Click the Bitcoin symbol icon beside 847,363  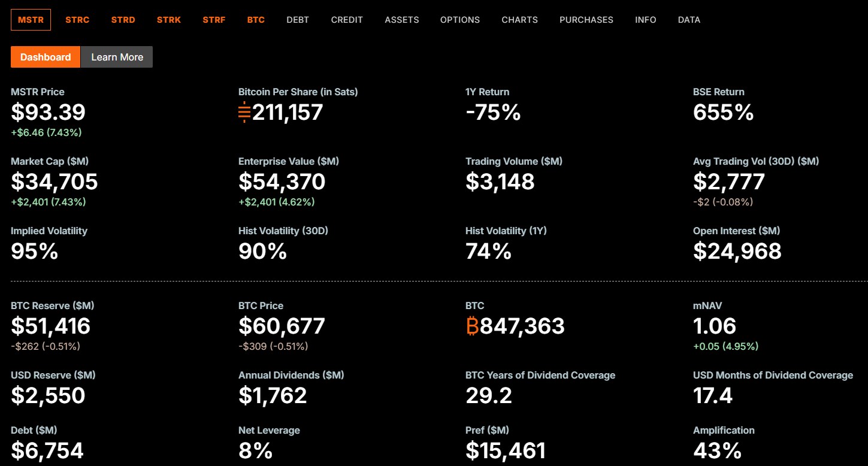(472, 326)
